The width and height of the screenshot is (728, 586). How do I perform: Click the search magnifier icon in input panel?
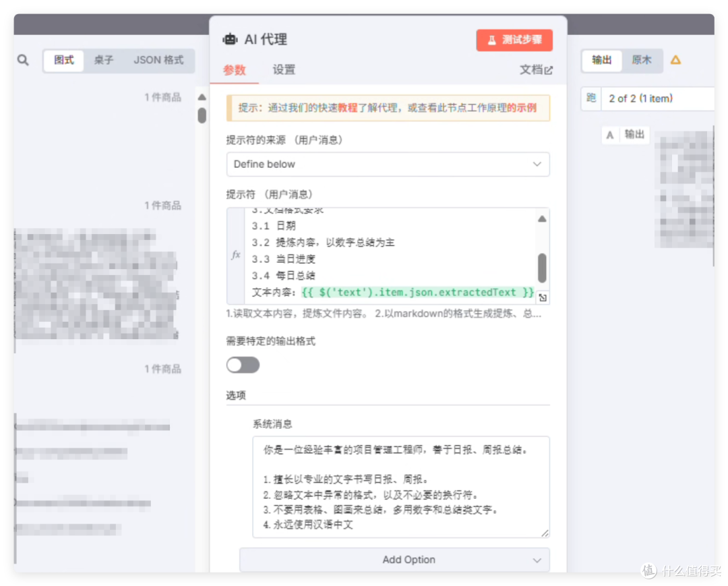(23, 60)
